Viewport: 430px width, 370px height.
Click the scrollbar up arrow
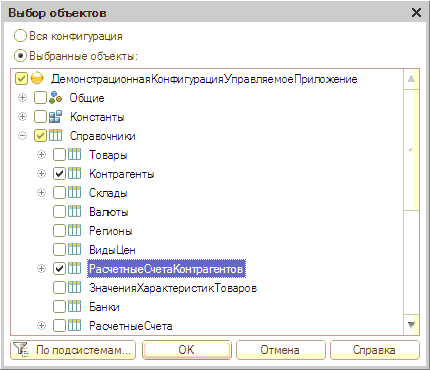pos(411,79)
